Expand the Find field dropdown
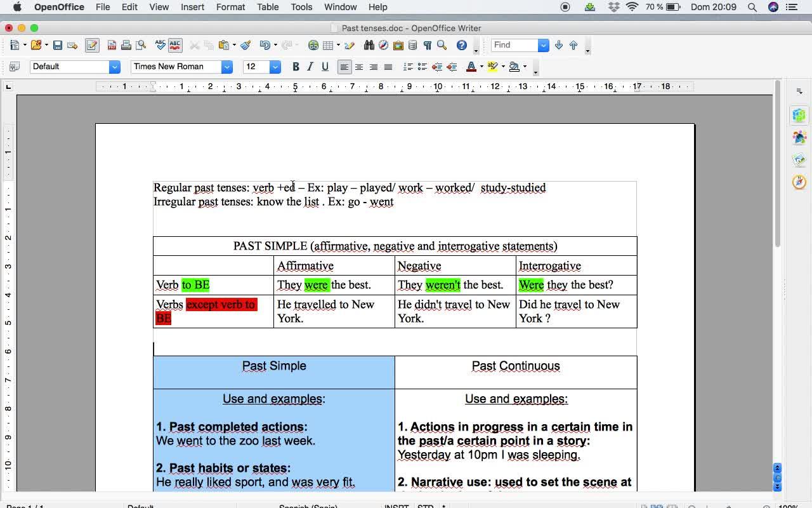Screen dimensions: 812x508 [544, 45]
